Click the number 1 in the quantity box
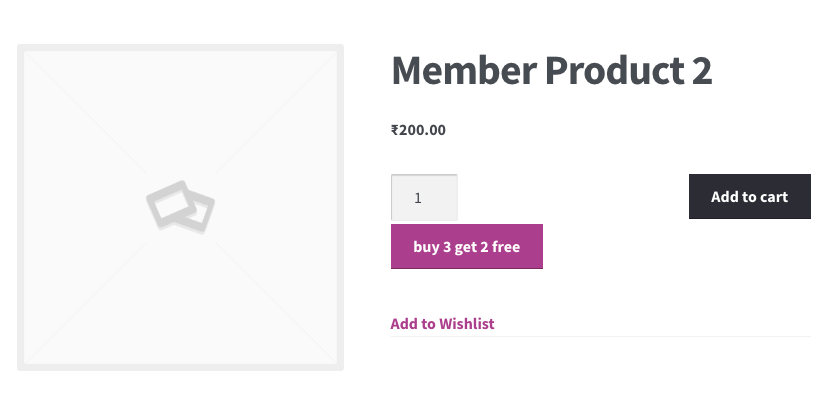Screen dimensions: 834x405 click(x=418, y=198)
